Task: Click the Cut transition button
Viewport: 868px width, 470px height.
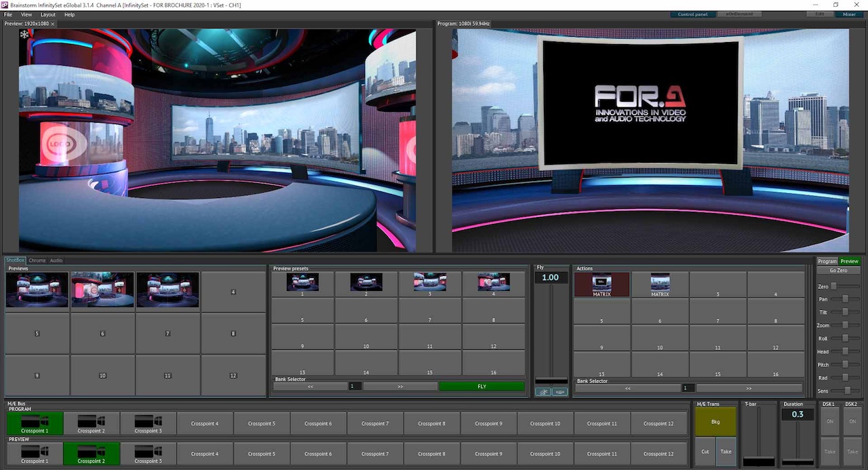Action: pos(705,452)
